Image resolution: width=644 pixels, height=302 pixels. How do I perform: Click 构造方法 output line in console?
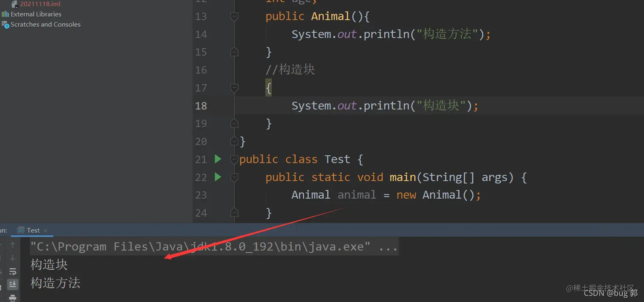click(55, 283)
